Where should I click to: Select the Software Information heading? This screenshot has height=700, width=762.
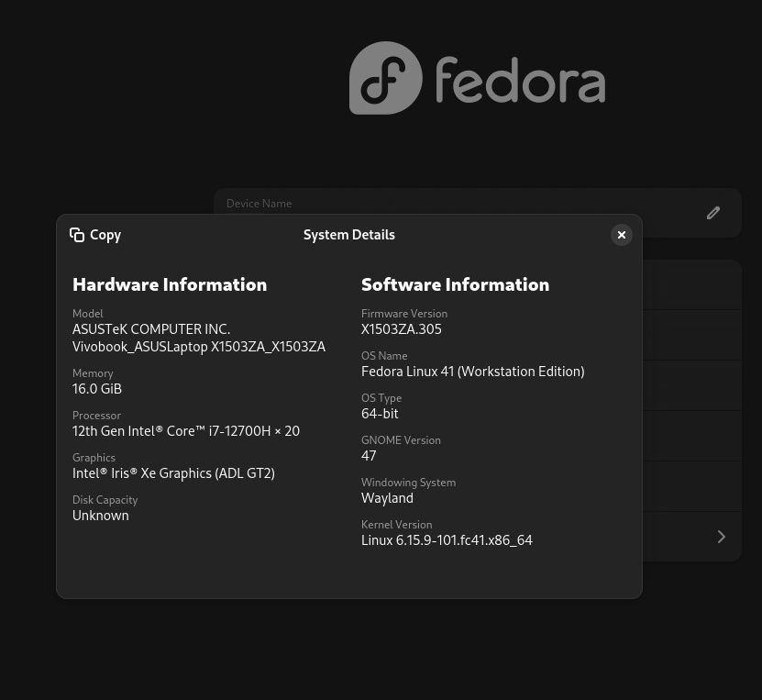pos(456,284)
